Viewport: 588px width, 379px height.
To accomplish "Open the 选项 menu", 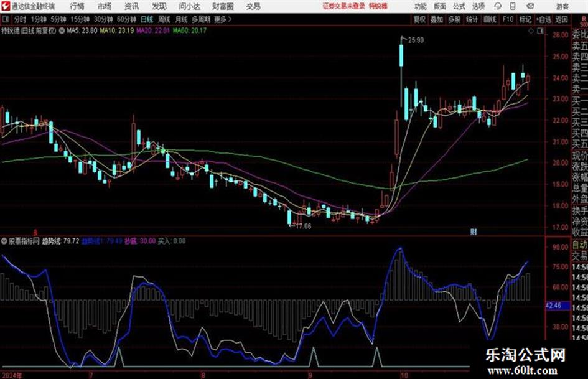I will click(x=478, y=6).
